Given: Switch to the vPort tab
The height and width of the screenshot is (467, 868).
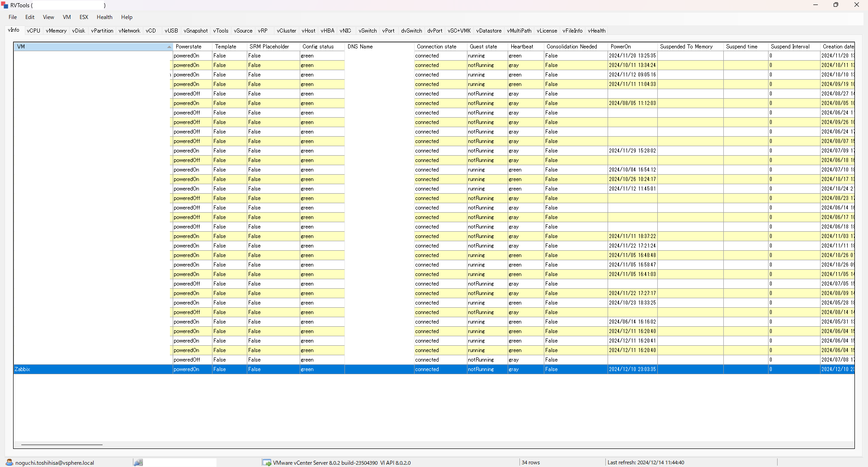Looking at the screenshot, I should (x=388, y=31).
